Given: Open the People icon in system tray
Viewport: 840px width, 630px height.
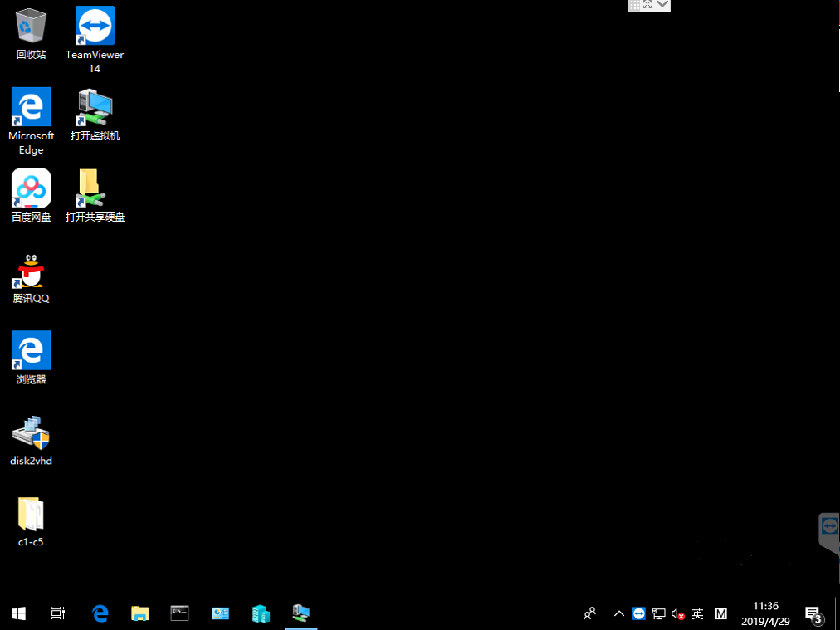Looking at the screenshot, I should click(590, 613).
